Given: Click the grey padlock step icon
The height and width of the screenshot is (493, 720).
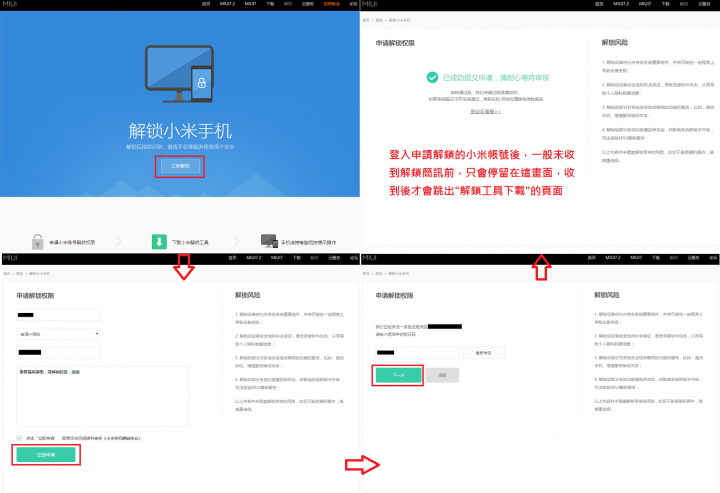Looking at the screenshot, I should tap(38, 241).
